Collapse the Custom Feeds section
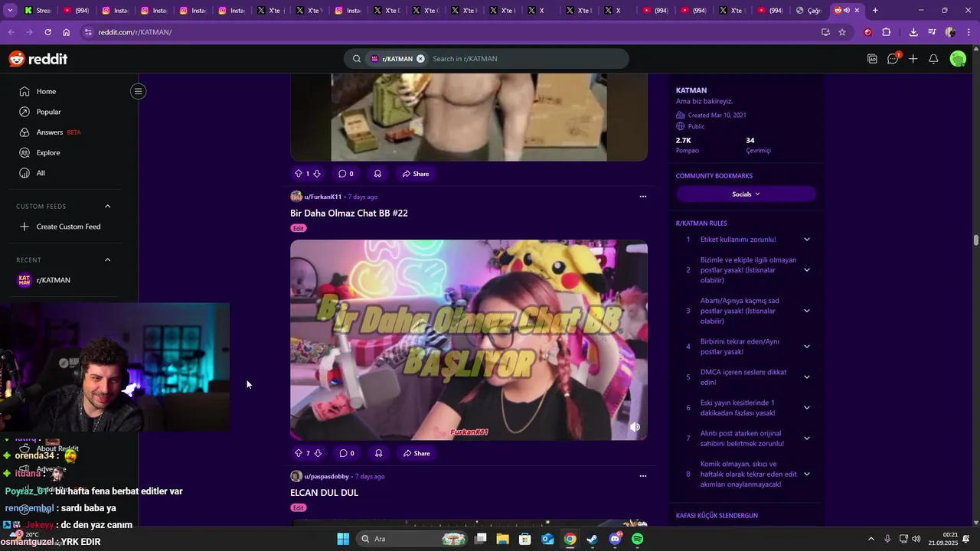This screenshot has width=980, height=551. click(x=107, y=206)
